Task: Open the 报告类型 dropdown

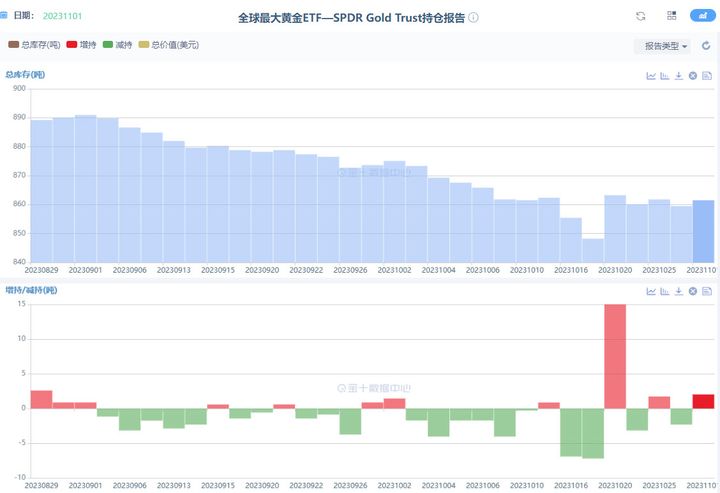Action: point(665,46)
